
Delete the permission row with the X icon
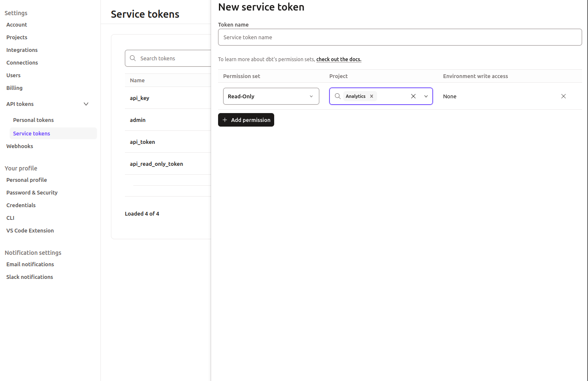564,96
